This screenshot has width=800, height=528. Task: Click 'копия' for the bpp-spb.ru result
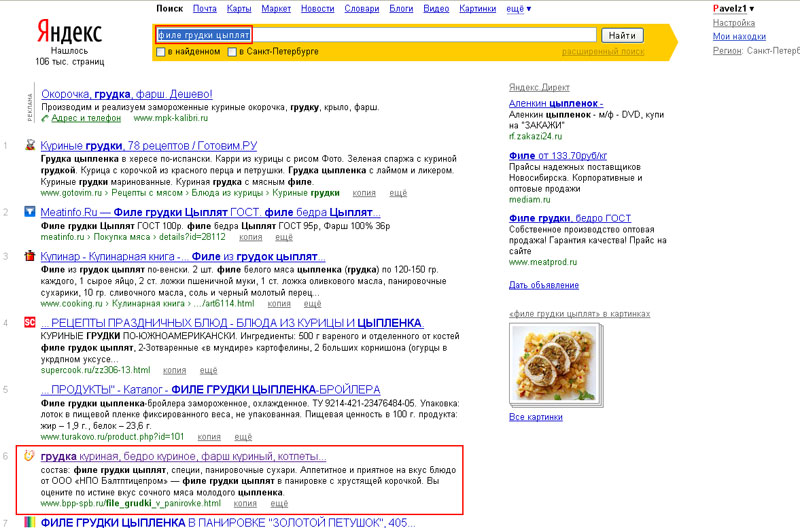coord(245,504)
